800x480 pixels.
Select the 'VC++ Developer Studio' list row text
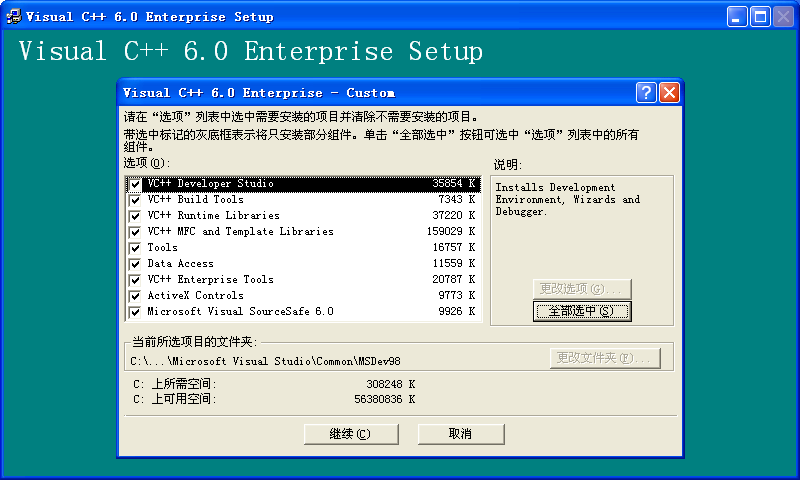[211, 183]
